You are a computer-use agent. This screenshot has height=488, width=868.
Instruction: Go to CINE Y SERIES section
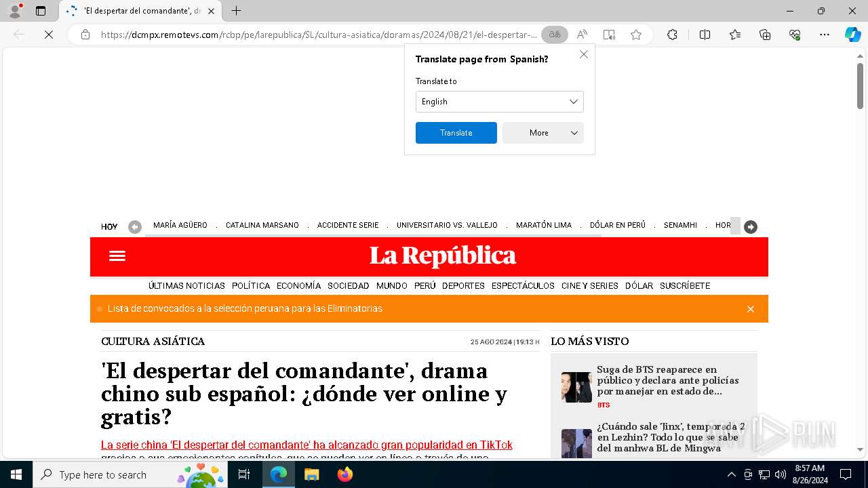tap(590, 285)
